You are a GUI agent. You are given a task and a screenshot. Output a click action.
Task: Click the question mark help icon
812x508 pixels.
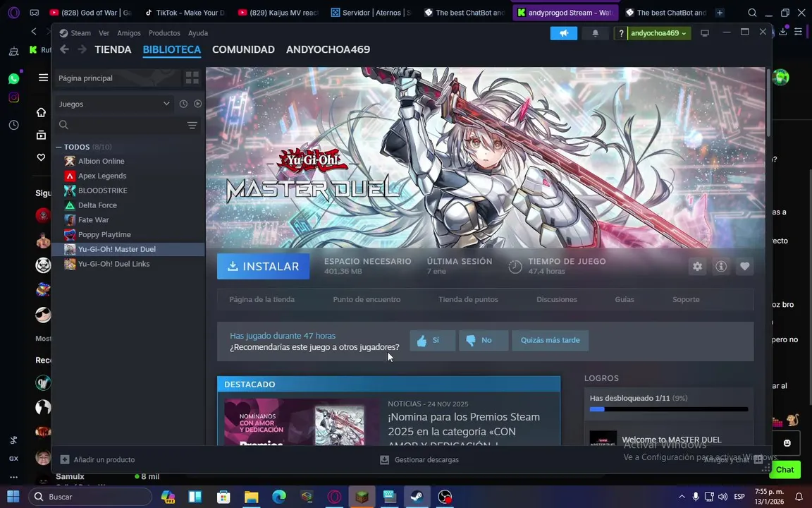point(621,33)
